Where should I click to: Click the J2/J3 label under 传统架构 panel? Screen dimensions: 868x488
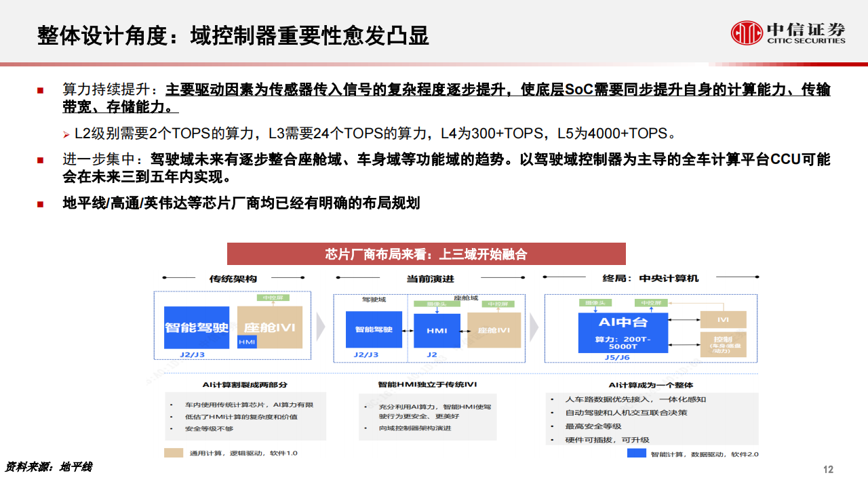(193, 354)
